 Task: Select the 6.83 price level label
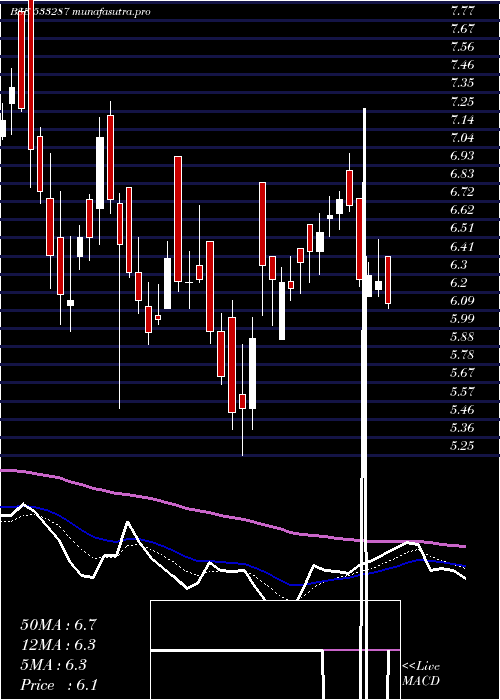coord(462,174)
